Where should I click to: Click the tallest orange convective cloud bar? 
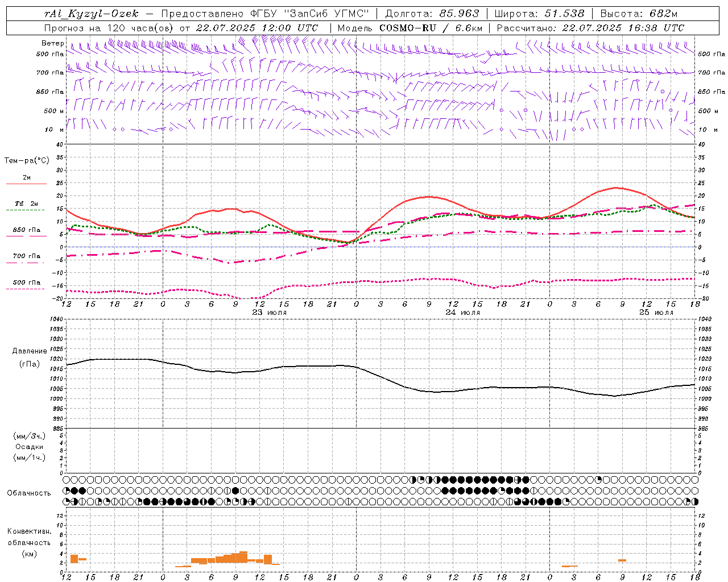click(243, 557)
